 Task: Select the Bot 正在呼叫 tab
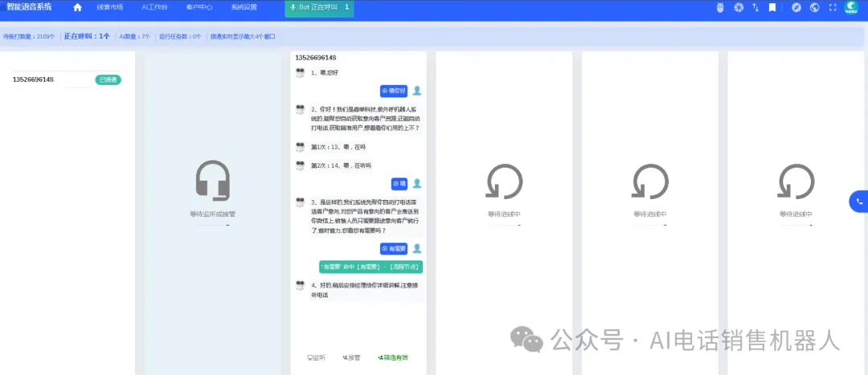click(x=319, y=8)
